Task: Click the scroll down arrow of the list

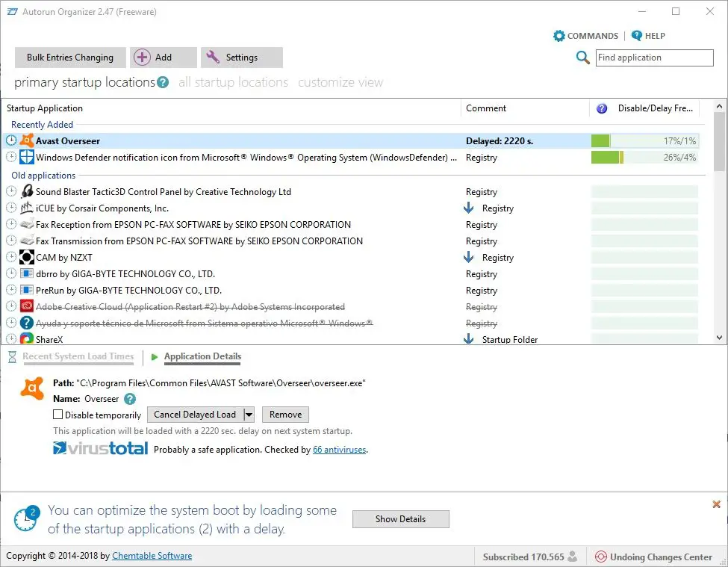Action: click(719, 338)
